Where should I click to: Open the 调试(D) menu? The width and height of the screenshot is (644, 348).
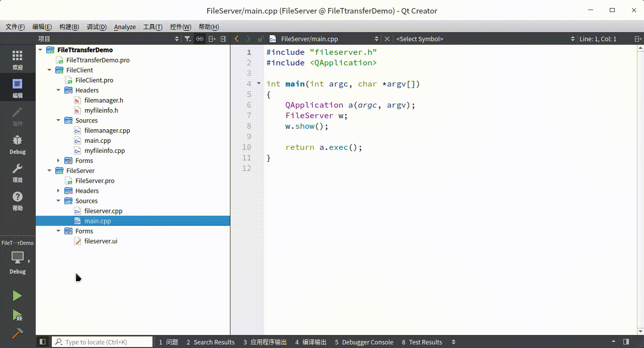(96, 27)
